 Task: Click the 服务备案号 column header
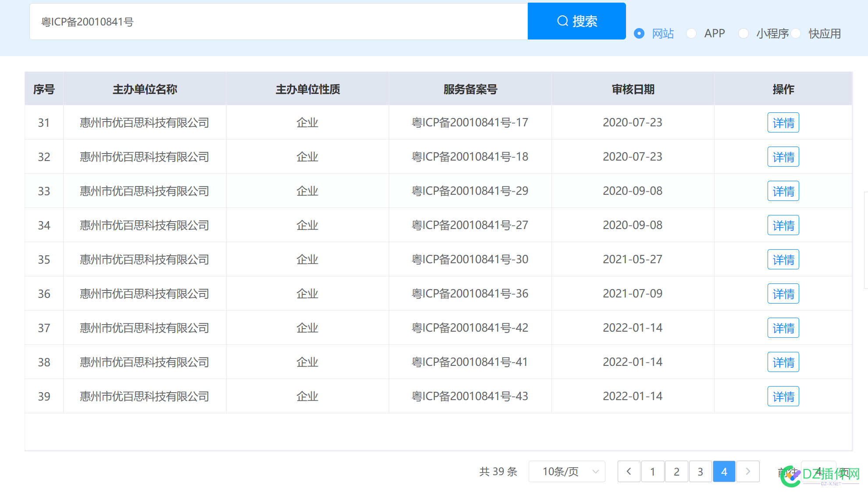tap(470, 89)
